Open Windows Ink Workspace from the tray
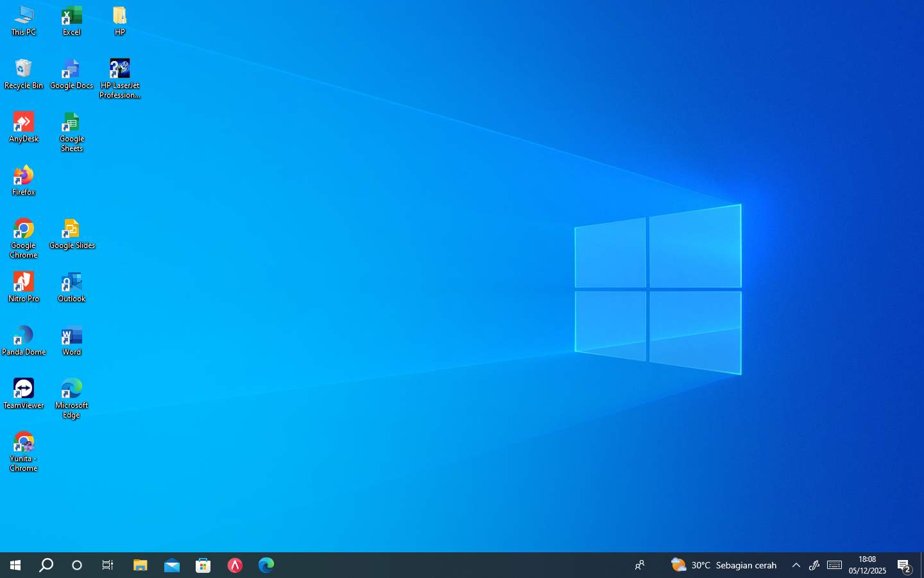Image resolution: width=924 pixels, height=578 pixels. coord(814,566)
